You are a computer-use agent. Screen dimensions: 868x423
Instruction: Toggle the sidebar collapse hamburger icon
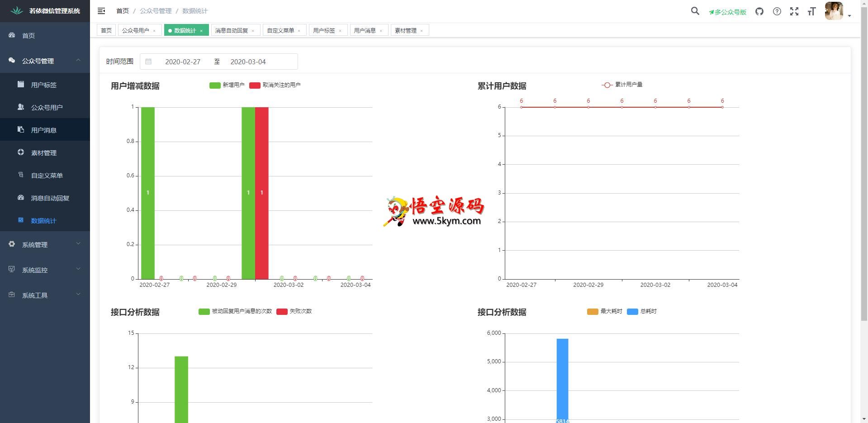coord(101,11)
